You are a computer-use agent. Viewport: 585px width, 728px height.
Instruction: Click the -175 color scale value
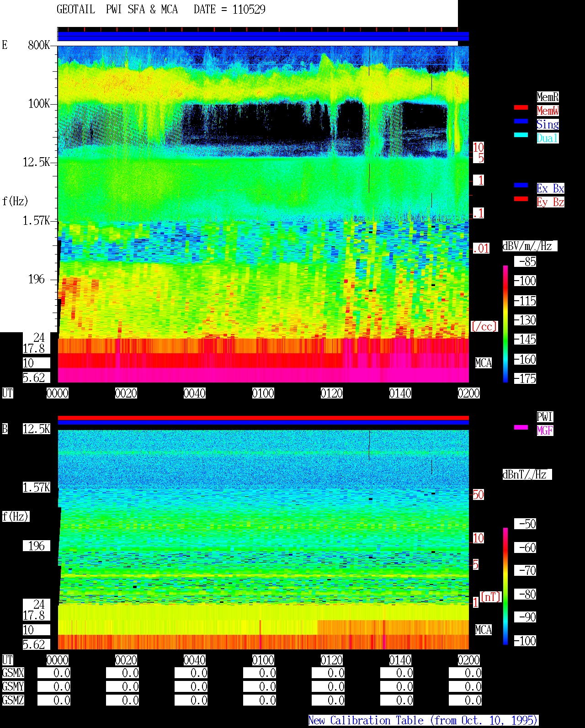pyautogui.click(x=525, y=378)
